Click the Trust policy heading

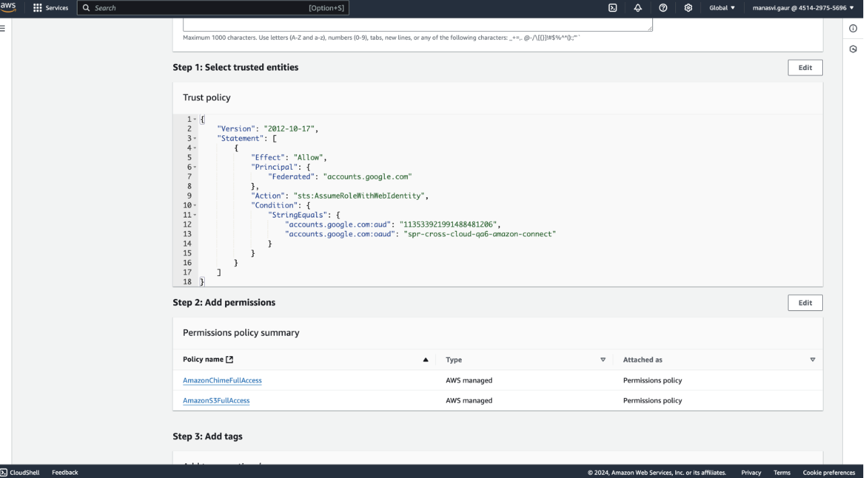(x=207, y=98)
